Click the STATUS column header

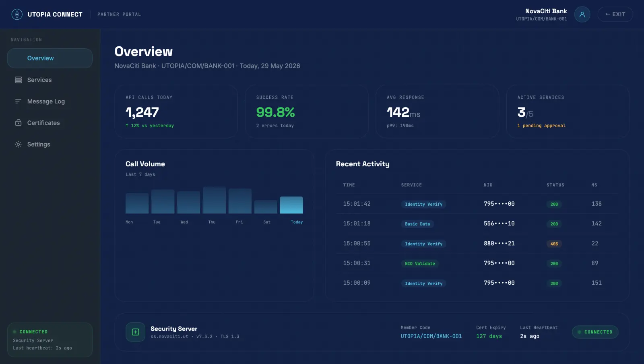coord(555,185)
